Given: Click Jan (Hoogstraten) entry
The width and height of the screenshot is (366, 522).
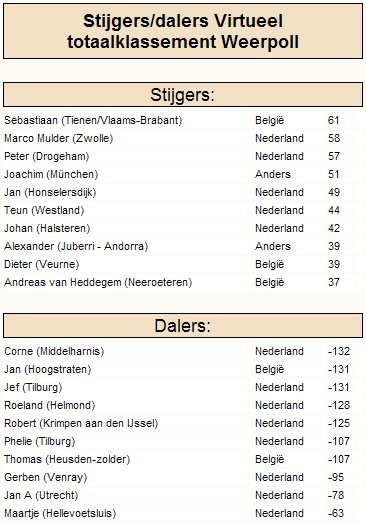Looking at the screenshot, I should (48, 369).
